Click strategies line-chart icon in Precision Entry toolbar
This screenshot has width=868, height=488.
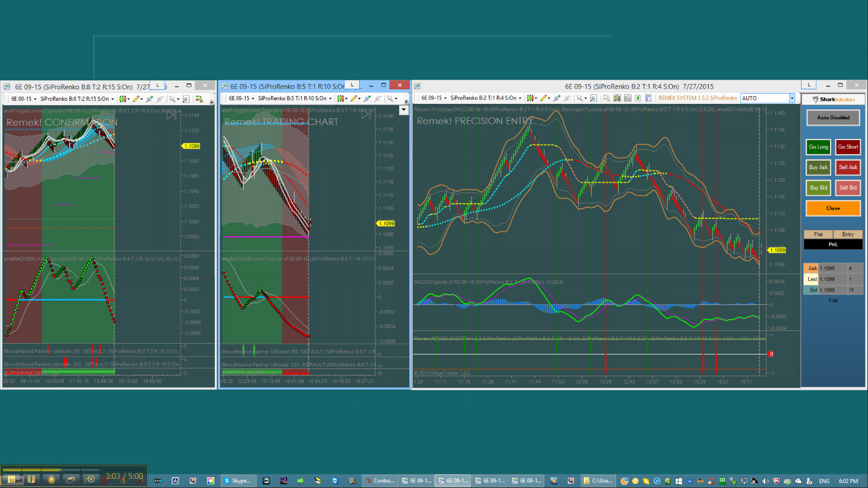pyautogui.click(x=627, y=98)
